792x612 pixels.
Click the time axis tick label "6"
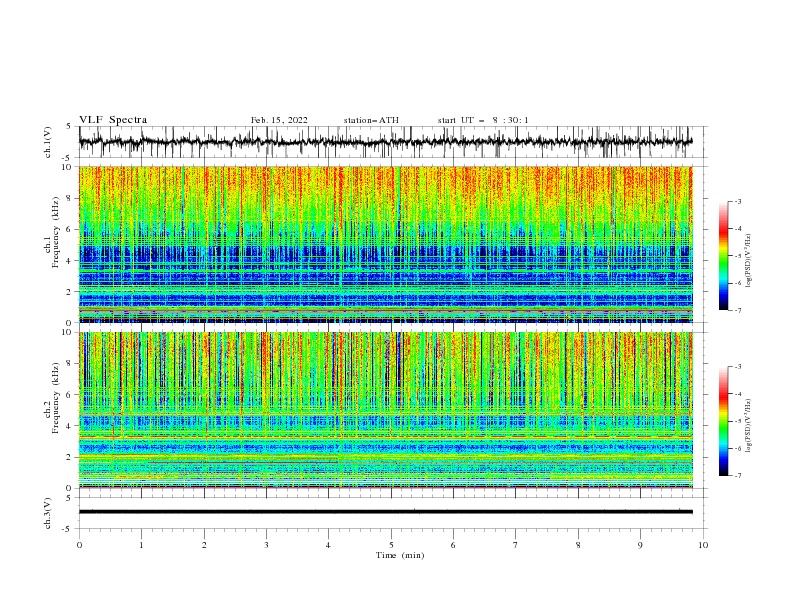pyautogui.click(x=453, y=545)
